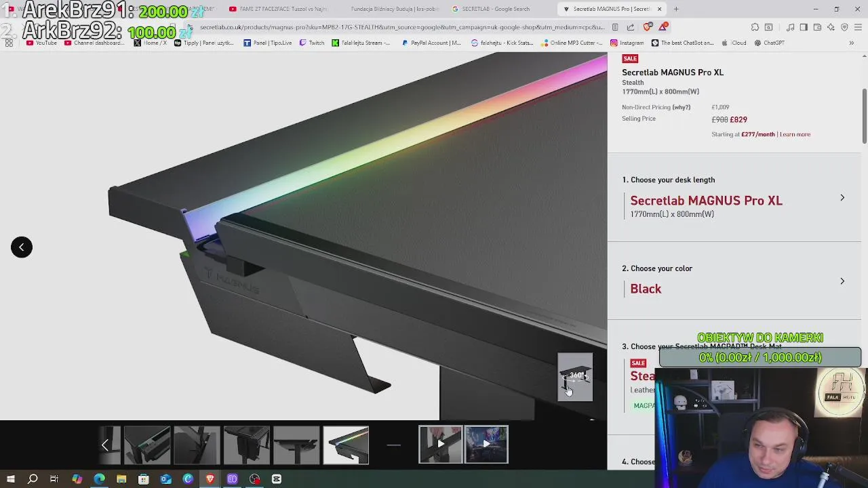Show more bookmarks with the chevron overflow
Viewport: 868px width, 488px height.
(852, 43)
